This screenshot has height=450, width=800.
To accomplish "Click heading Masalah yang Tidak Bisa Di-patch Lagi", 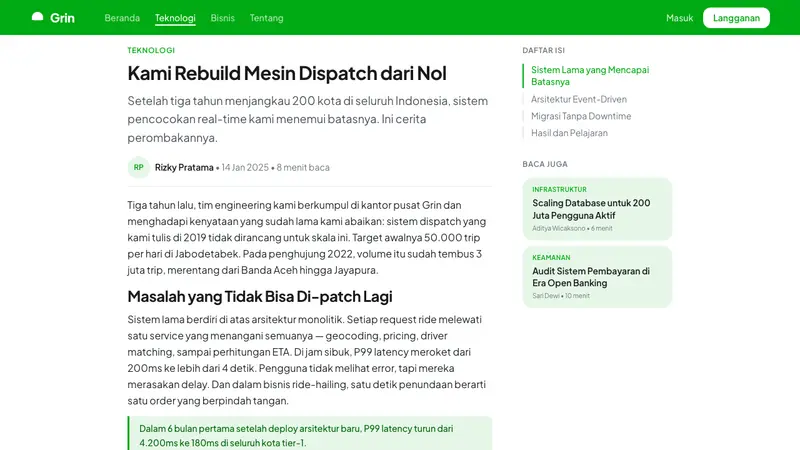I will (260, 296).
